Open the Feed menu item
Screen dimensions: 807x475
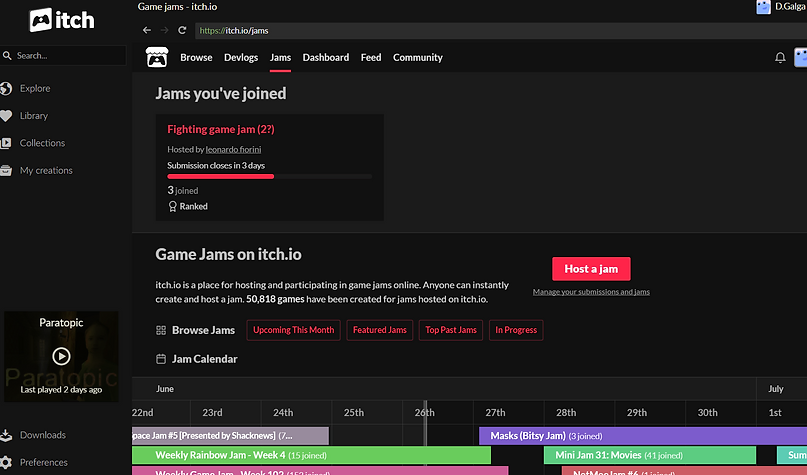coord(371,58)
